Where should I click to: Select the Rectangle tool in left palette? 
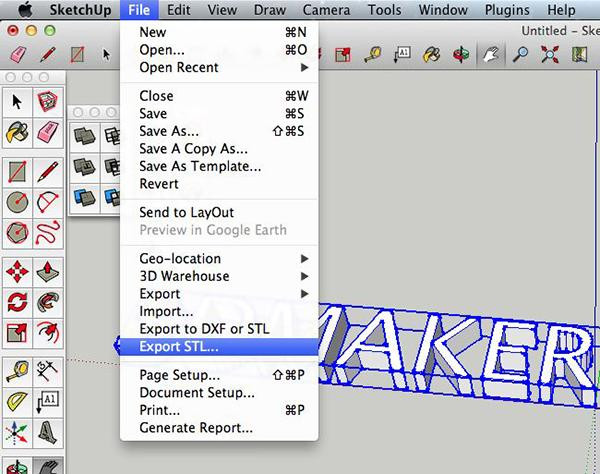tap(17, 172)
